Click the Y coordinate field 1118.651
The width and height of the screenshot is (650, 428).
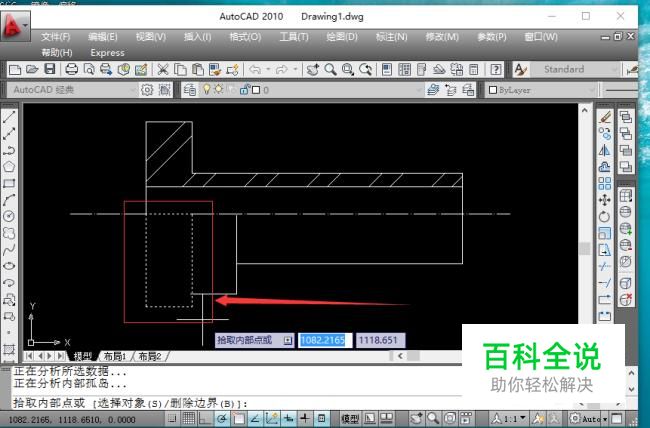(380, 340)
